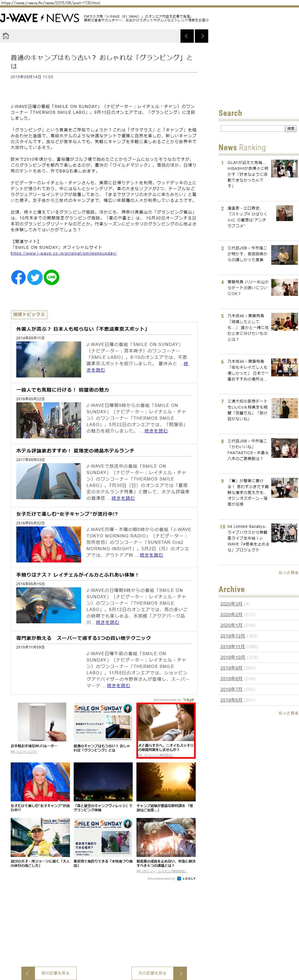Open article 女子だけで楽しむ女子キャンプが流行中
299x980 pixels.
[67, 514]
